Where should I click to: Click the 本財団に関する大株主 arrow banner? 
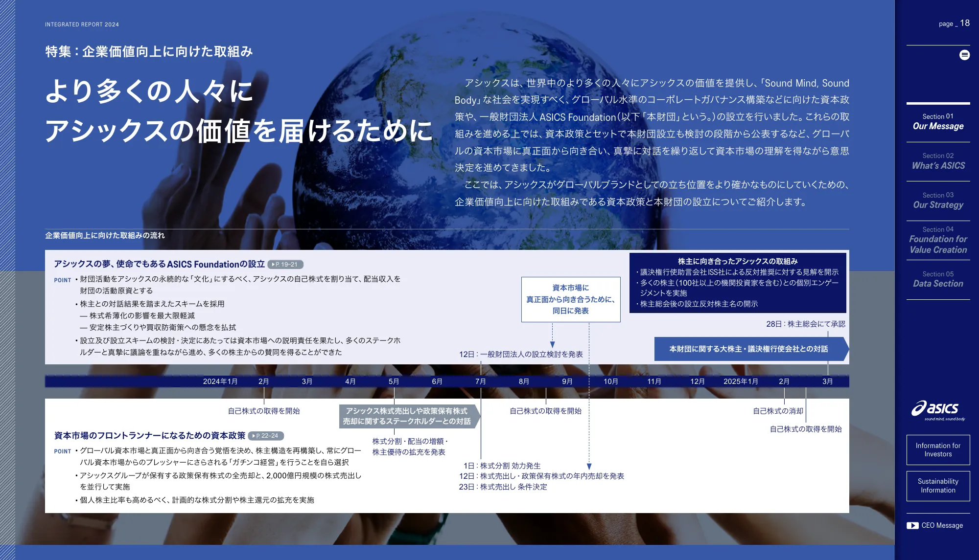click(x=749, y=349)
